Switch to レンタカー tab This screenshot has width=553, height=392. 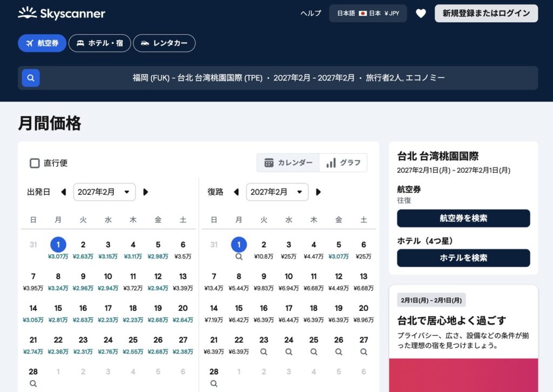click(x=164, y=43)
